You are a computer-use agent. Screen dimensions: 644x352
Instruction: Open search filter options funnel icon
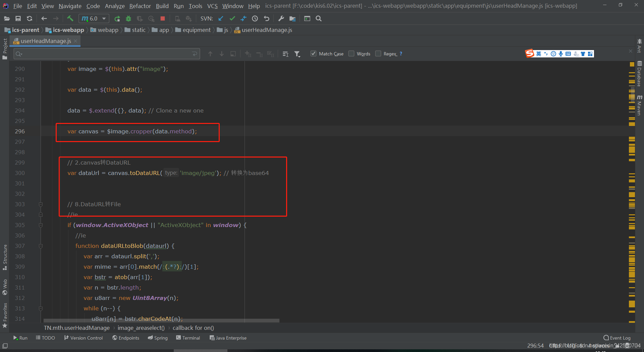(x=297, y=54)
